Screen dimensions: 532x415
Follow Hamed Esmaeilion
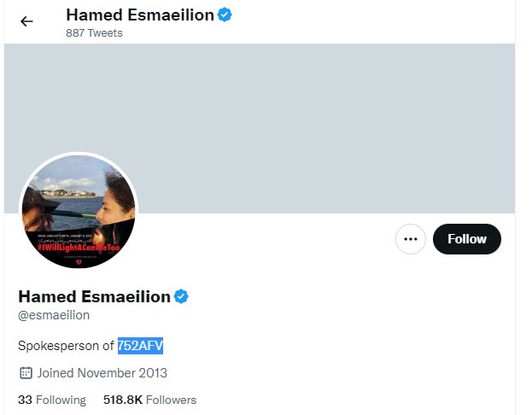(x=467, y=239)
